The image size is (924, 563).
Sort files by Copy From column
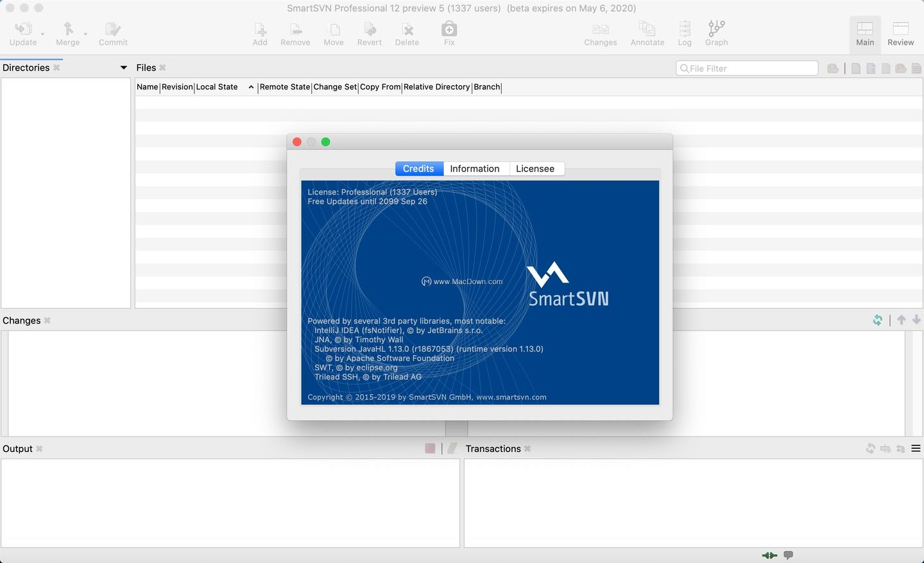pos(381,87)
